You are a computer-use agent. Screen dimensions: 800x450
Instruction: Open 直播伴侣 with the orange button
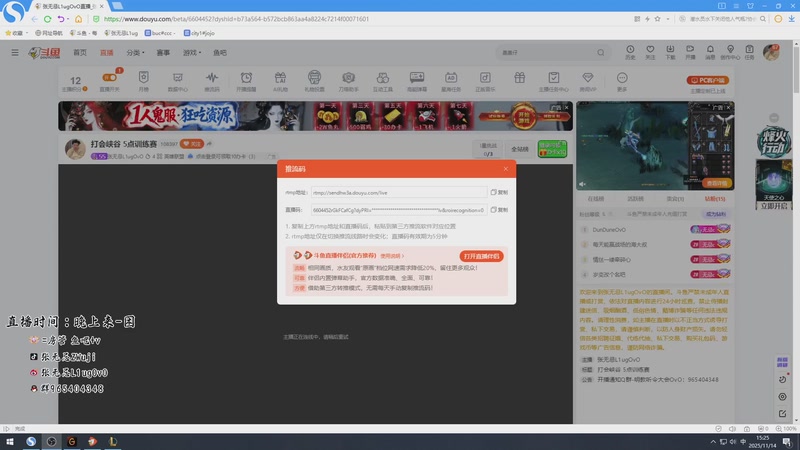pyautogui.click(x=481, y=256)
